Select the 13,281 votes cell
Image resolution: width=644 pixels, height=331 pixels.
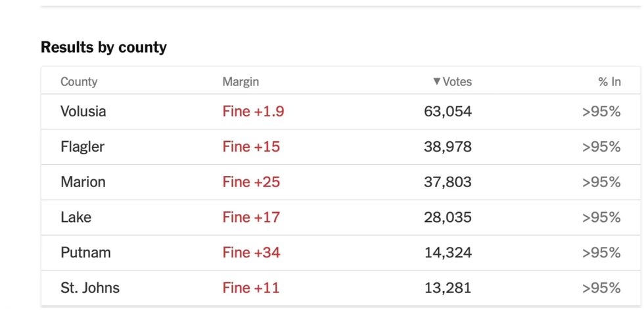point(448,288)
